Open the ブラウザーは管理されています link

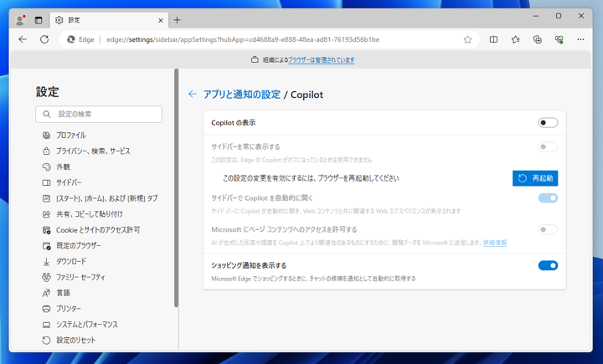[321, 60]
